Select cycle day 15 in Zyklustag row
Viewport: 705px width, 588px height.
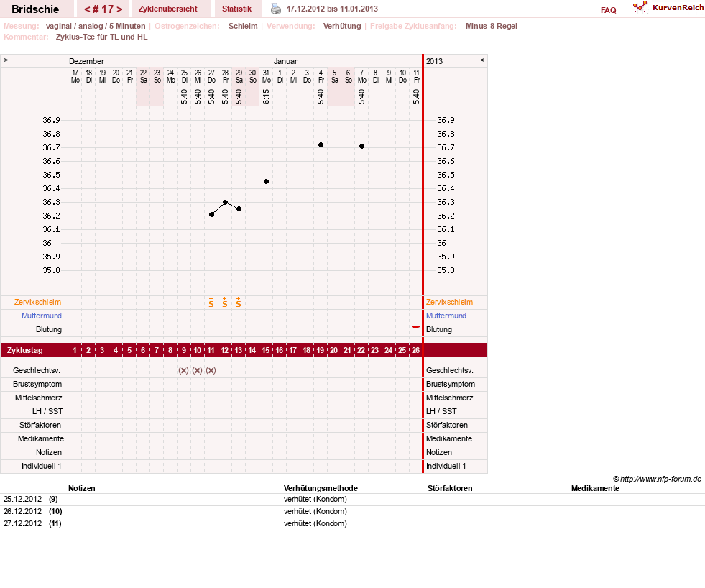[x=266, y=350]
